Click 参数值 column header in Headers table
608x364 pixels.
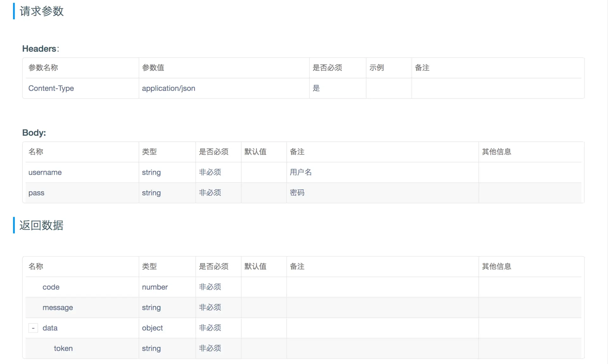(153, 68)
